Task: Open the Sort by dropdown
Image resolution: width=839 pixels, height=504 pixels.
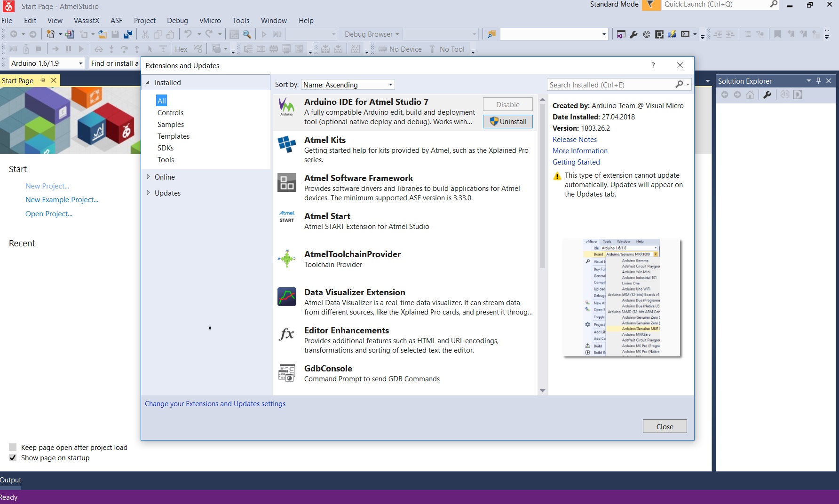Action: tap(348, 85)
